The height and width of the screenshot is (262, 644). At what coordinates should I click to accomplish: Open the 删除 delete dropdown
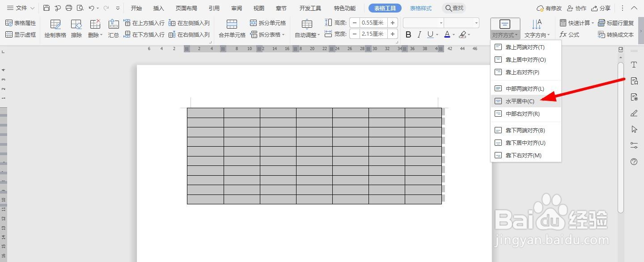(x=95, y=29)
